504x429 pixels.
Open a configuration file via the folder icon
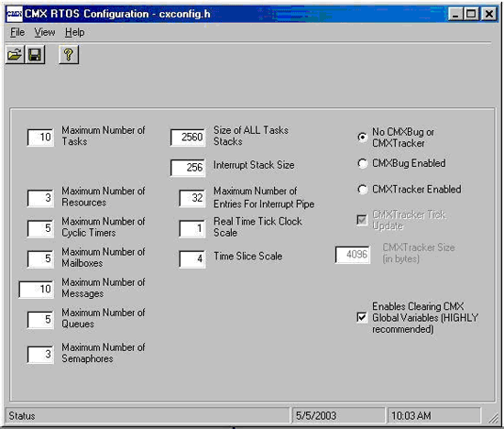point(15,55)
